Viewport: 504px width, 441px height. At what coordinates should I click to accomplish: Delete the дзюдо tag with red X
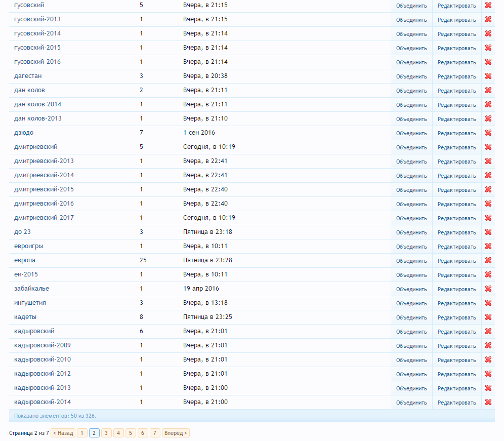488,133
